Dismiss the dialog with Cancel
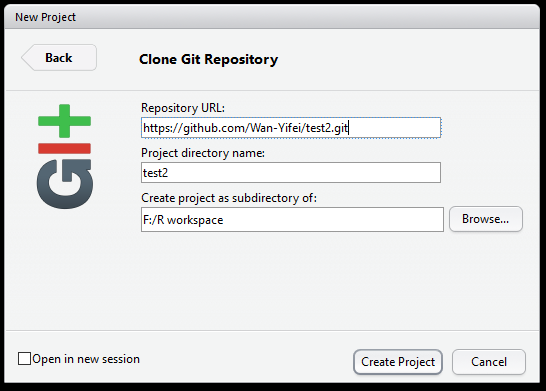The width and height of the screenshot is (546, 391). click(489, 362)
